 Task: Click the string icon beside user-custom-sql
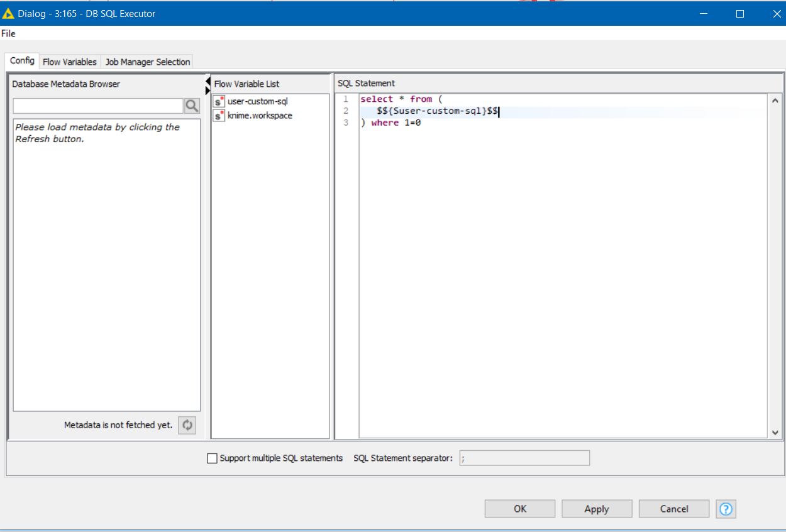219,101
